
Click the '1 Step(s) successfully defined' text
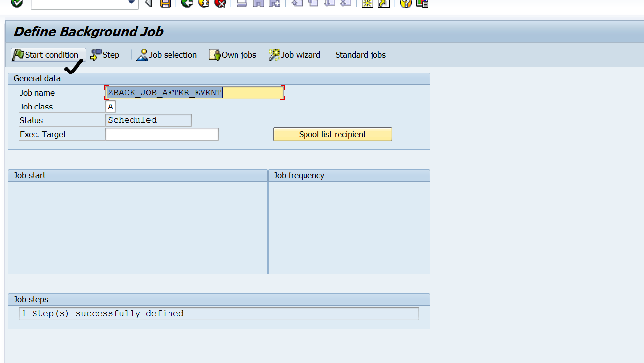pos(102,314)
